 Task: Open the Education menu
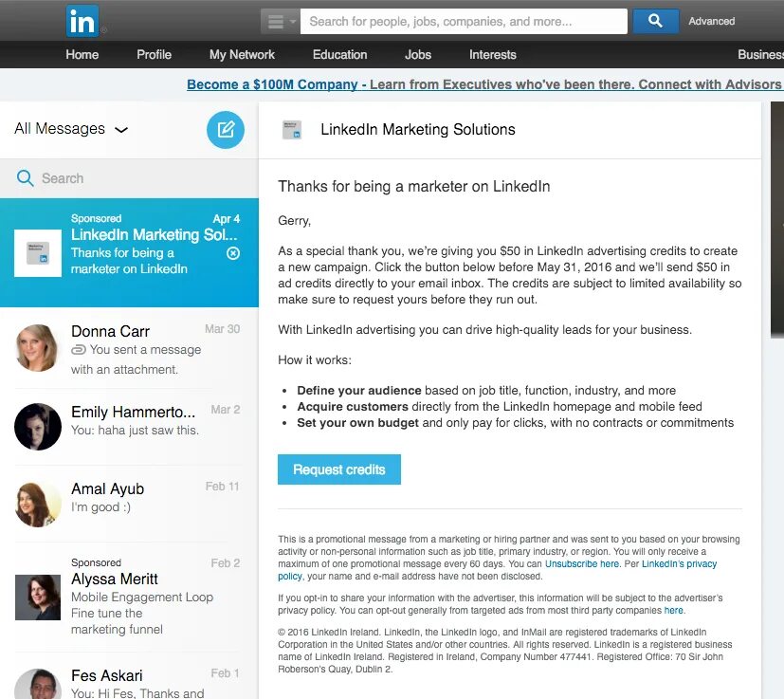pos(340,55)
